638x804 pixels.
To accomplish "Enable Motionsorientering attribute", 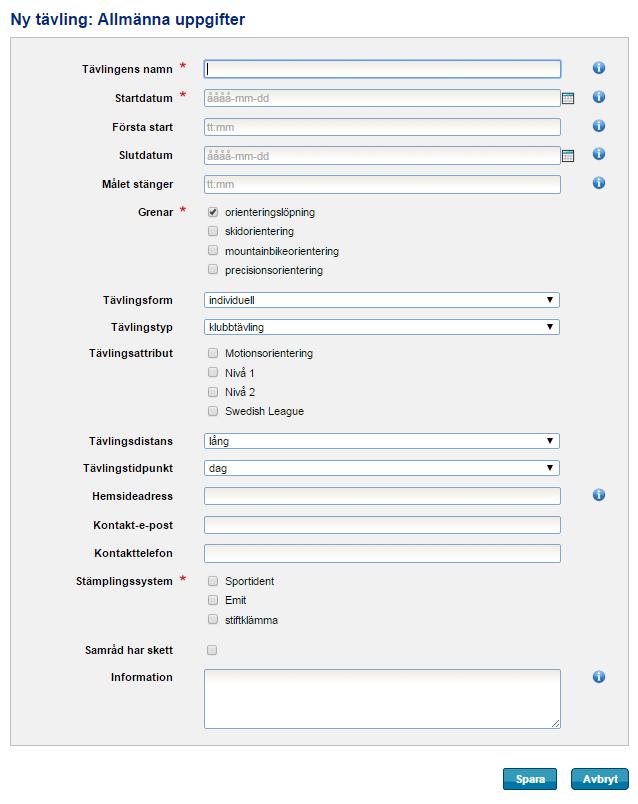I will [x=213, y=353].
